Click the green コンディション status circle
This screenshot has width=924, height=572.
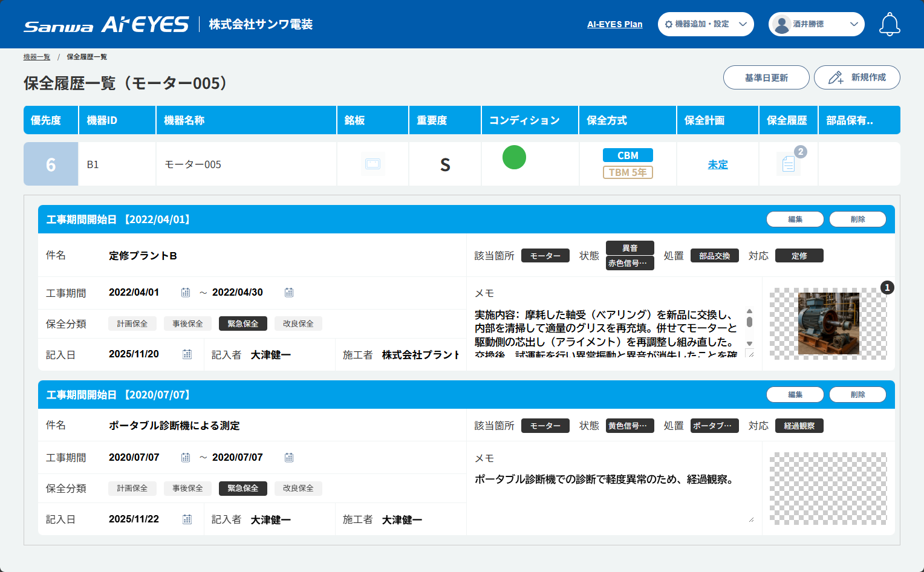pos(514,157)
